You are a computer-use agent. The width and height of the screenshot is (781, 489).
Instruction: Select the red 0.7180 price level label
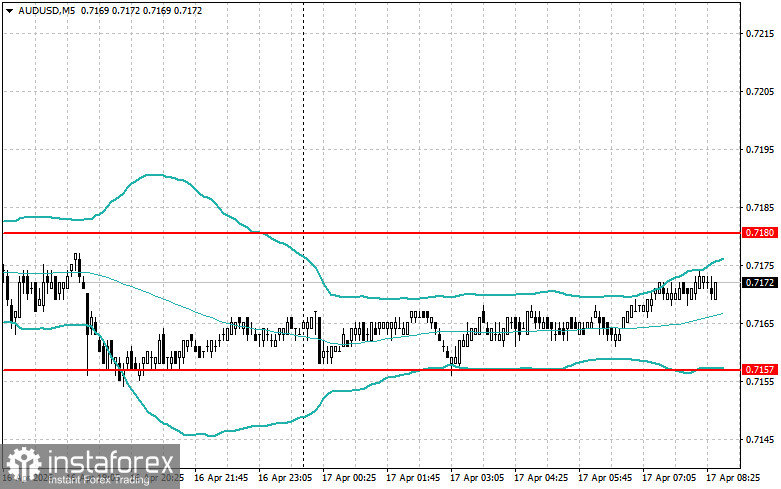760,233
